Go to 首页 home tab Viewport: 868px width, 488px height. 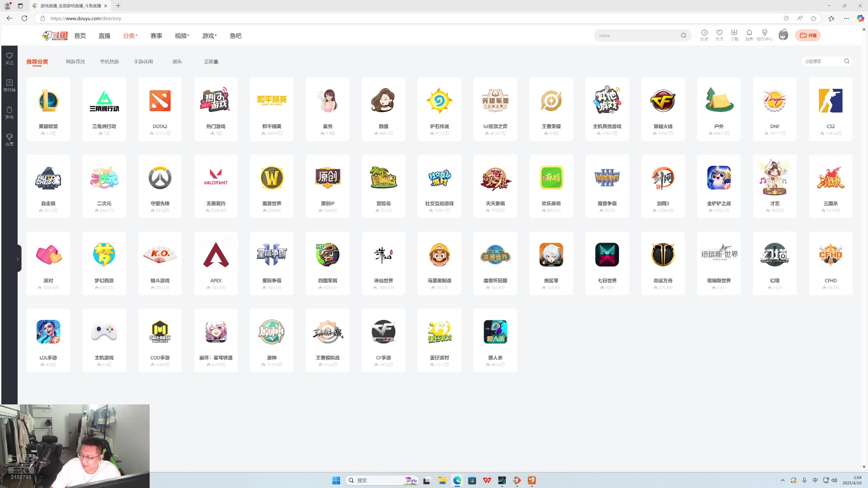pos(80,36)
